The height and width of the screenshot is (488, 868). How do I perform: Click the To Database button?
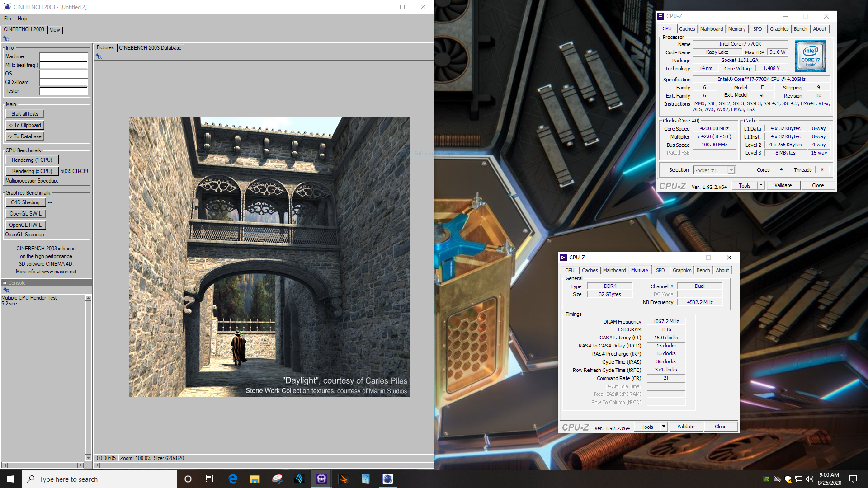(x=25, y=136)
